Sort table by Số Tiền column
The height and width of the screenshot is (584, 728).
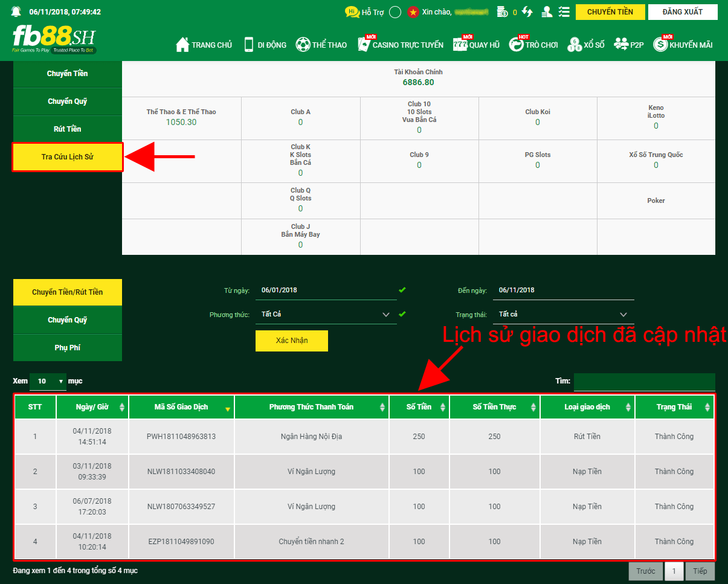[x=419, y=407]
